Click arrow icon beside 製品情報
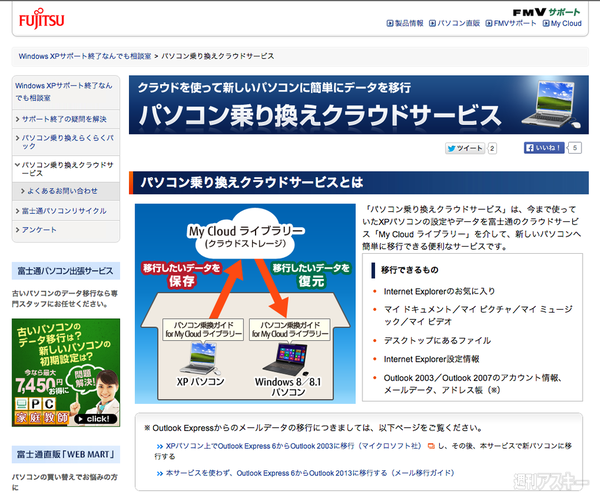Screen dimensions: 600x501 click(x=390, y=23)
